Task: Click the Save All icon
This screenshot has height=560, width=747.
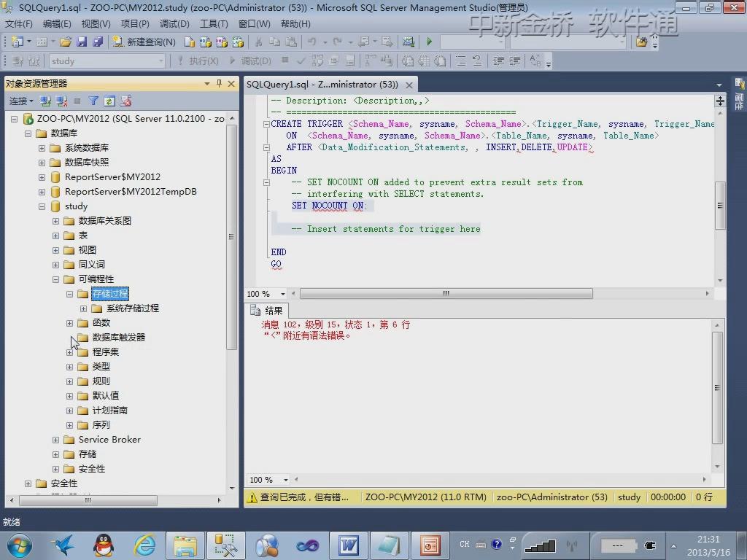Action: pyautogui.click(x=98, y=42)
